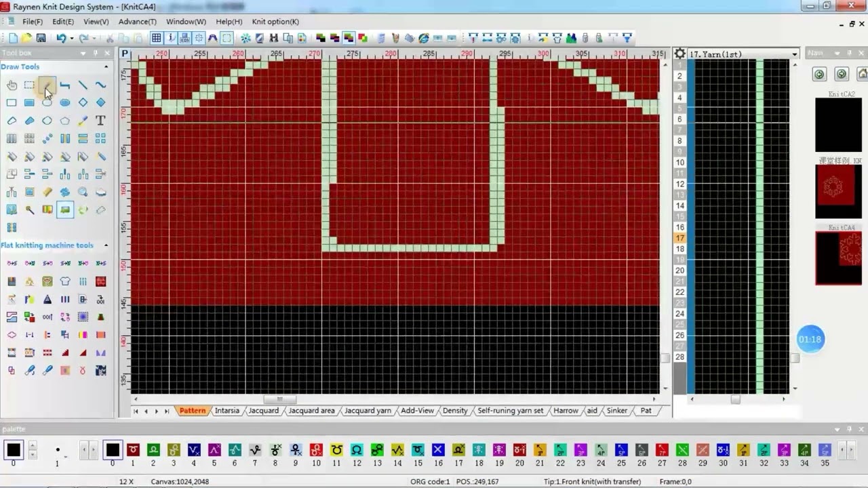The width and height of the screenshot is (868, 488).
Task: Open the Advance(T) menu
Action: coord(138,22)
